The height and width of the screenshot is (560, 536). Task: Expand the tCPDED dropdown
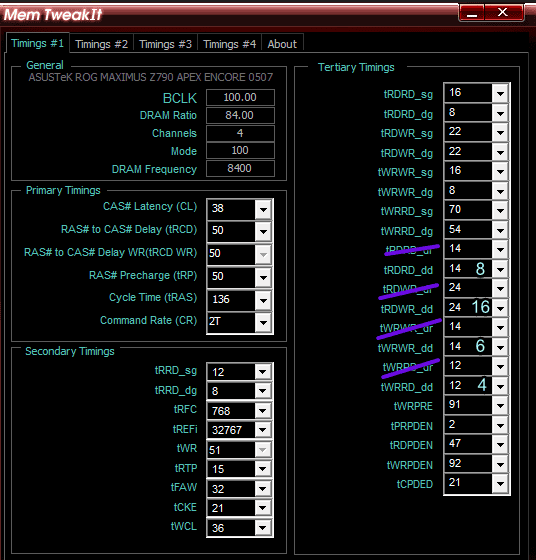point(500,484)
